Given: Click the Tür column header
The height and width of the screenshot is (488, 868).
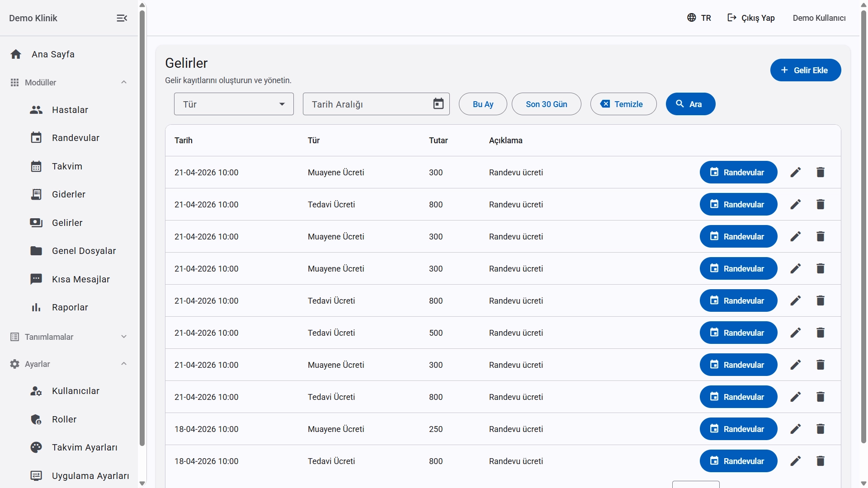Looking at the screenshot, I should pyautogui.click(x=314, y=141).
